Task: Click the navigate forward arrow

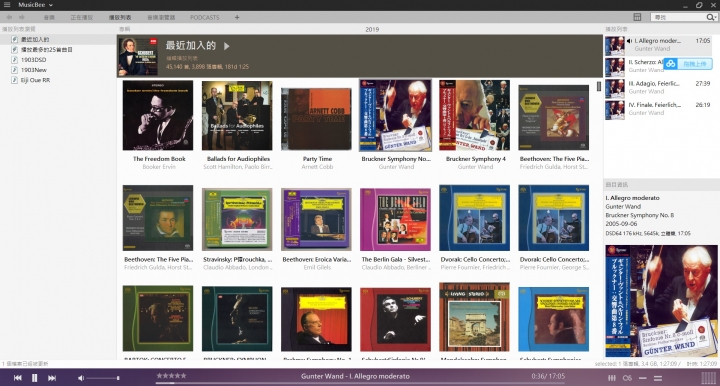Action: coord(22,17)
